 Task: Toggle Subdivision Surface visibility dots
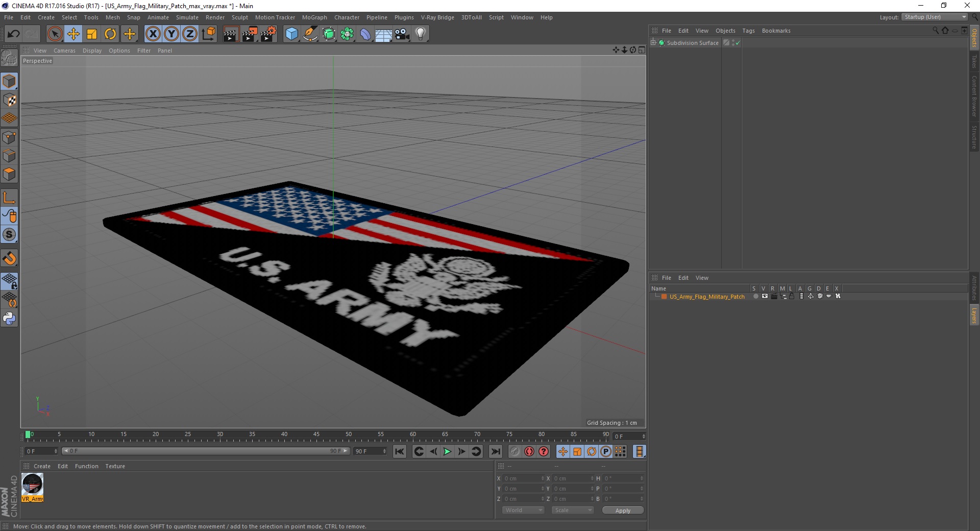click(733, 43)
